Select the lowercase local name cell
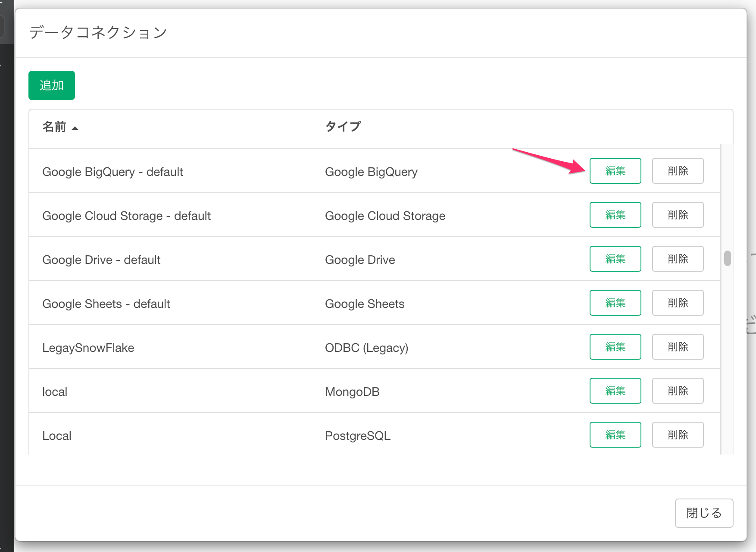Screen dimensions: 756x552 point(55,392)
